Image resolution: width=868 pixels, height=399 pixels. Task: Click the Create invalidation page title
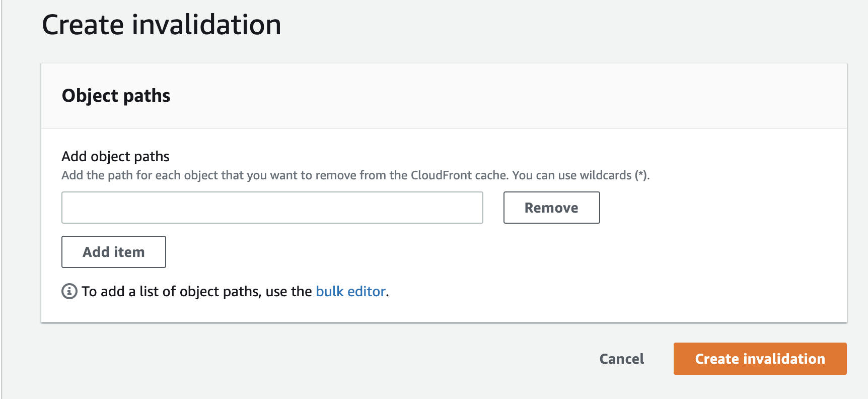tap(161, 25)
